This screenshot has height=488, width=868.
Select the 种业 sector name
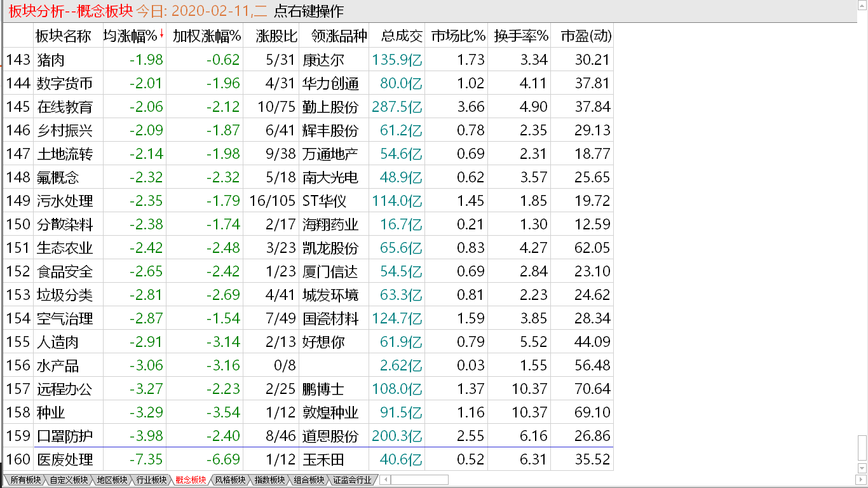(x=51, y=412)
